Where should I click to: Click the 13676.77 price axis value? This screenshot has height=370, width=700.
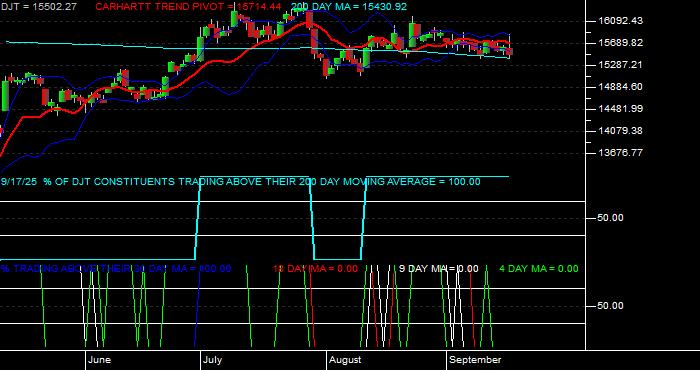tap(621, 153)
